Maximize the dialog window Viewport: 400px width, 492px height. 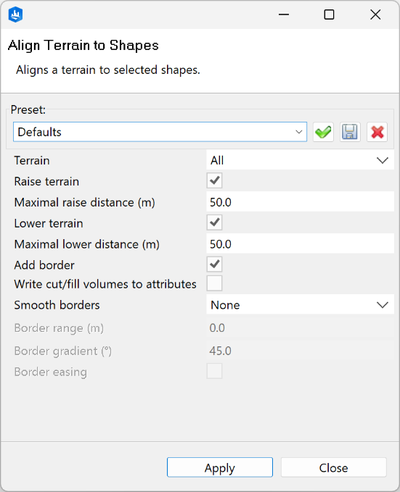[329, 15]
